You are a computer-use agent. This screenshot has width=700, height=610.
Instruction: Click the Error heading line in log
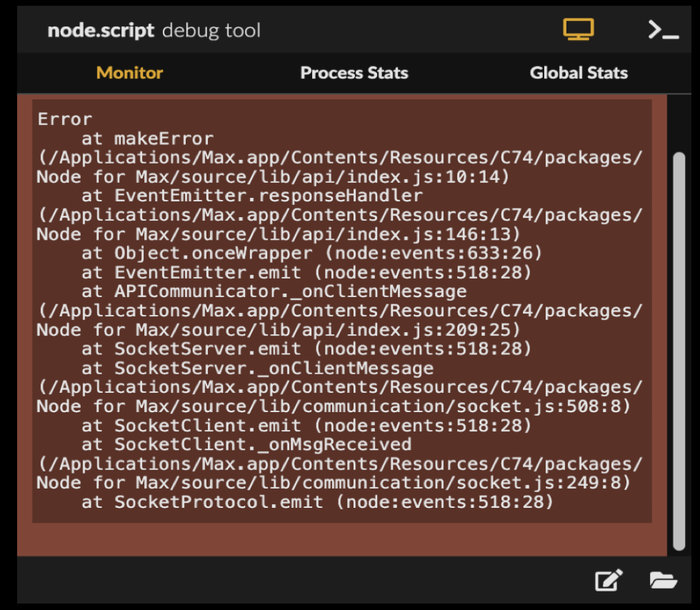click(x=65, y=119)
